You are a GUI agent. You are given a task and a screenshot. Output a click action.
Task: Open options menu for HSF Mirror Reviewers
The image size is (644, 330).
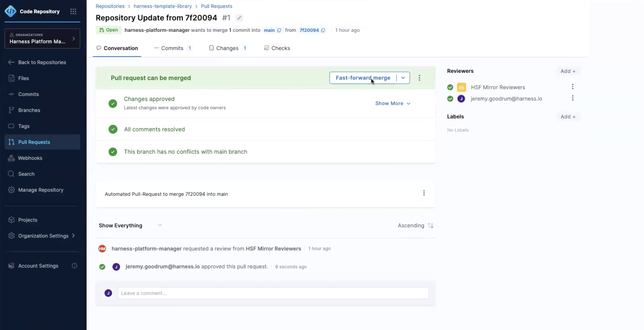(x=572, y=87)
